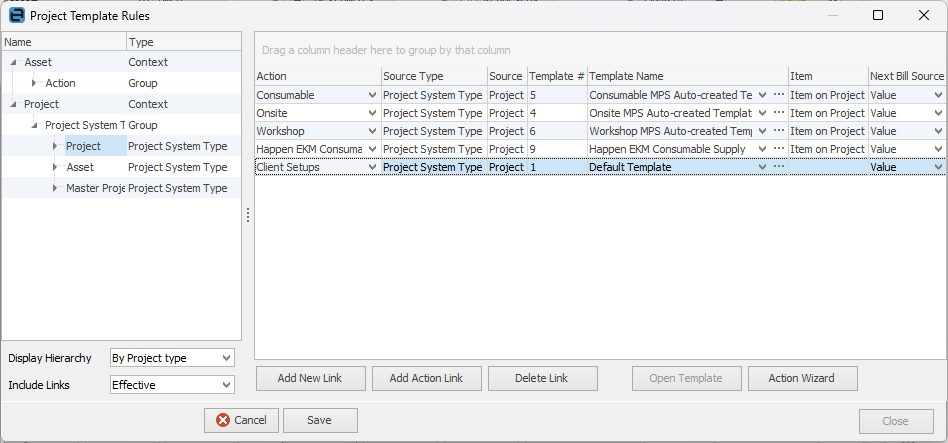Open Next Bill Source dropdown in Client Setups row

pos(938,167)
